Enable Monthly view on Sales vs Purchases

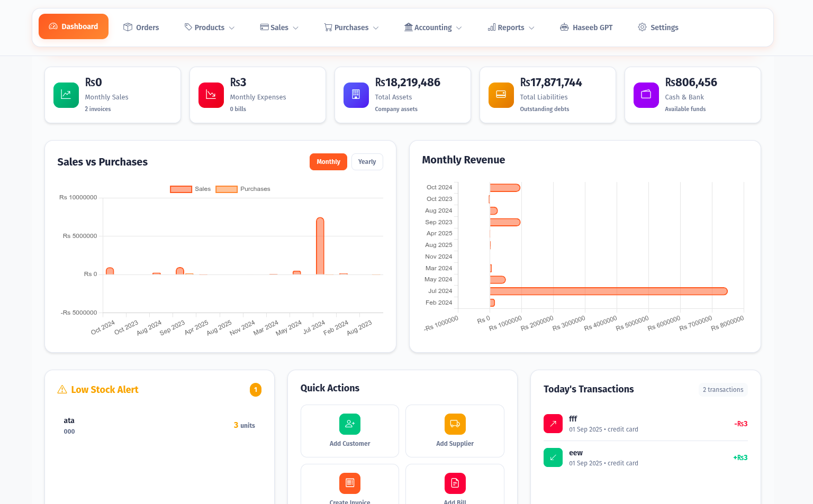[328, 162]
